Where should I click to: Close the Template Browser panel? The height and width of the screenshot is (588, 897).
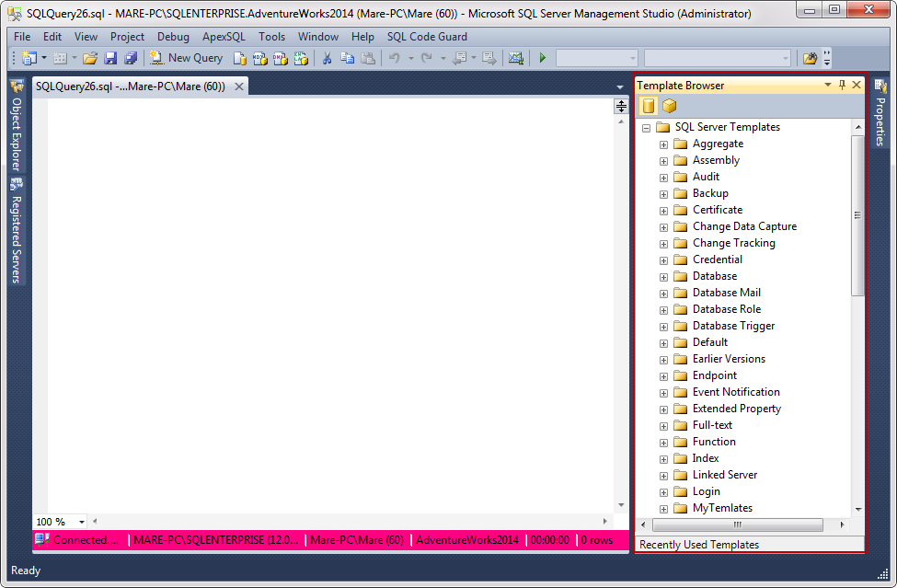tap(857, 85)
